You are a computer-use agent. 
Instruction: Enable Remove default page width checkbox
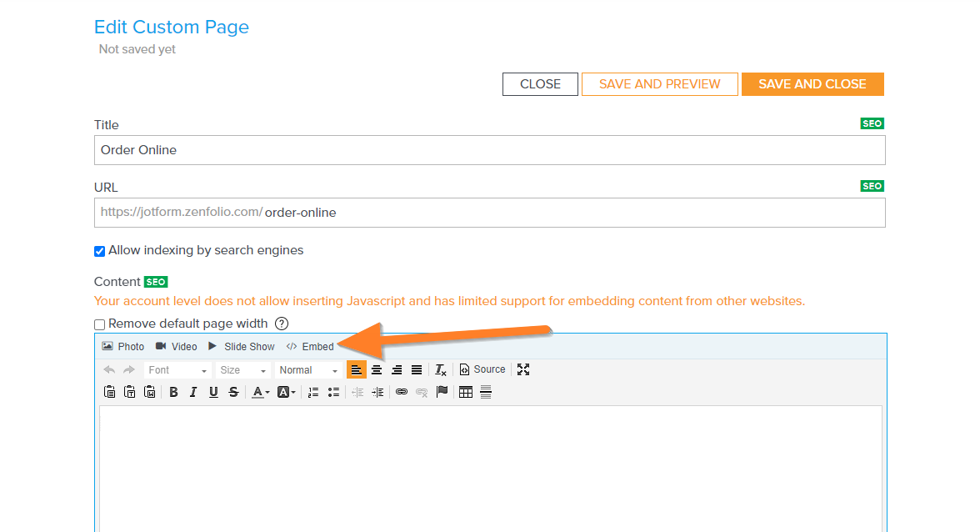(x=100, y=324)
